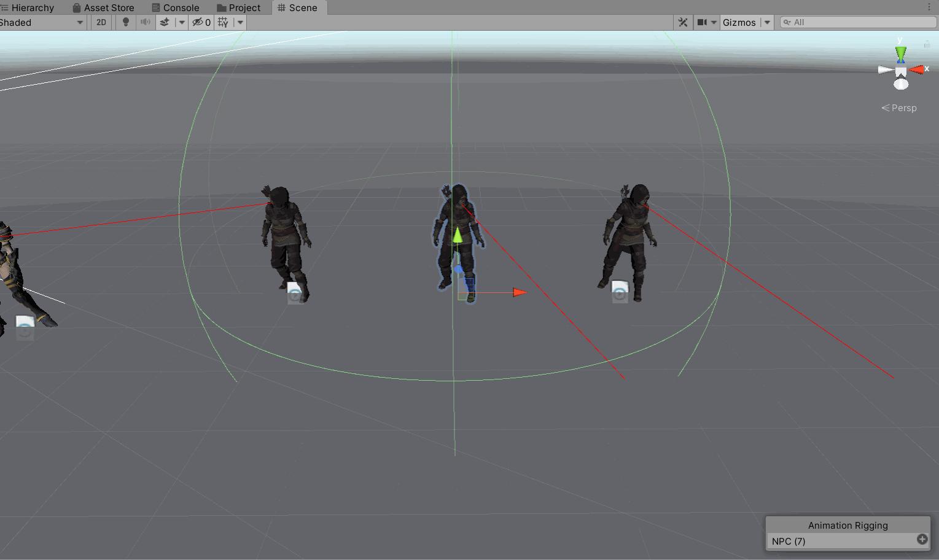The width and height of the screenshot is (939, 560).
Task: Click the NPC (7) row in Animation Rigging
Action: tap(847, 541)
